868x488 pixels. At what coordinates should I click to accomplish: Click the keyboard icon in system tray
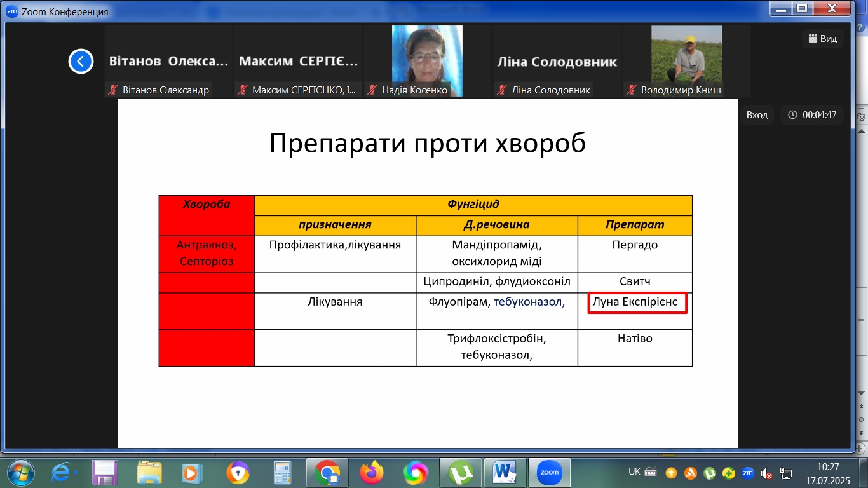click(x=651, y=472)
